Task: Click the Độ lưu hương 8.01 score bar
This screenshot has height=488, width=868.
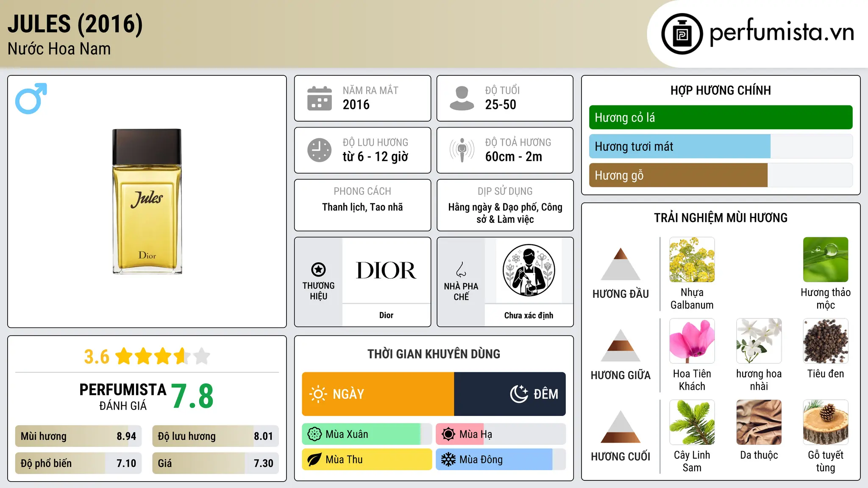Action: pyautogui.click(x=215, y=436)
